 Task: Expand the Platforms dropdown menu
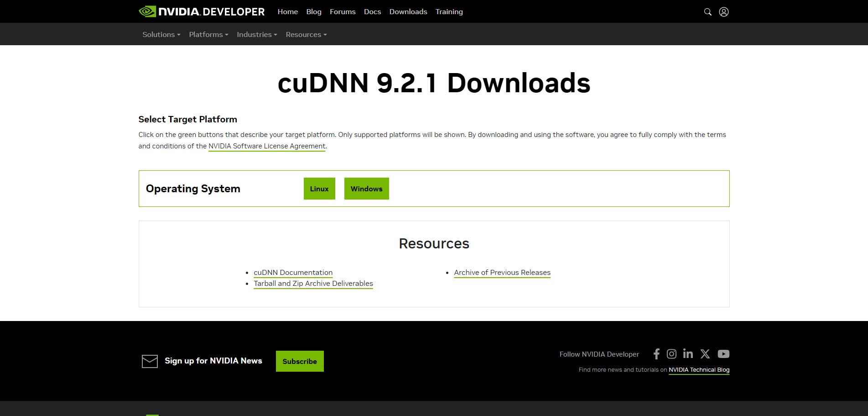pos(208,35)
